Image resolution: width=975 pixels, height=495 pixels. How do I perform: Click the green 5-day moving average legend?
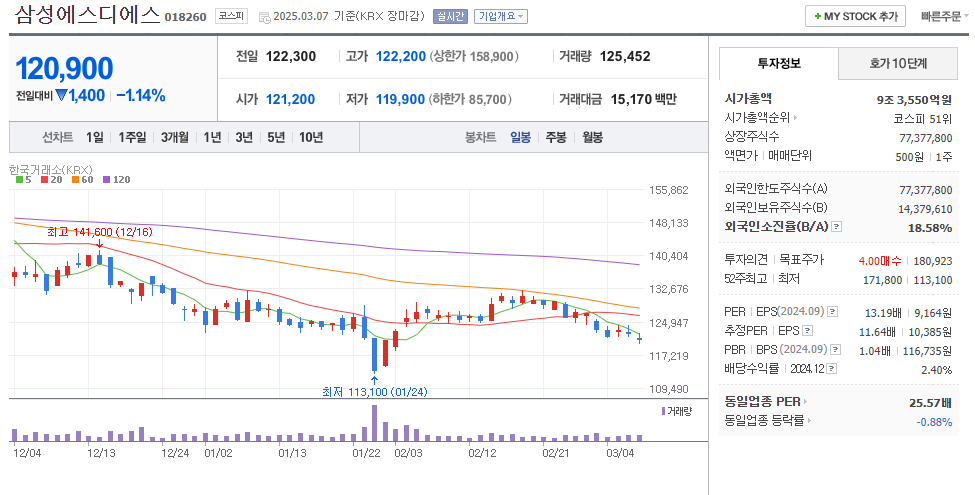tap(23, 180)
